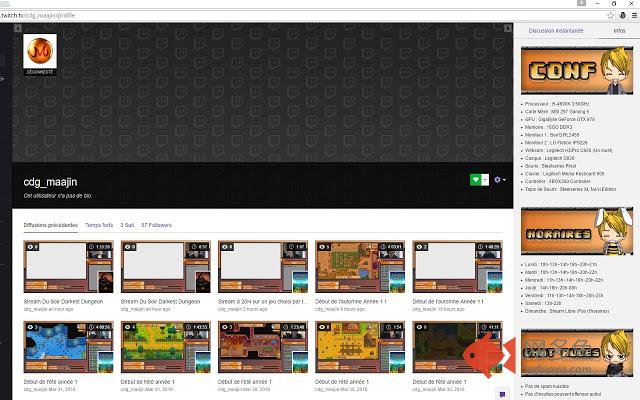Open the Stream à 20H video thumbnail

263,267
